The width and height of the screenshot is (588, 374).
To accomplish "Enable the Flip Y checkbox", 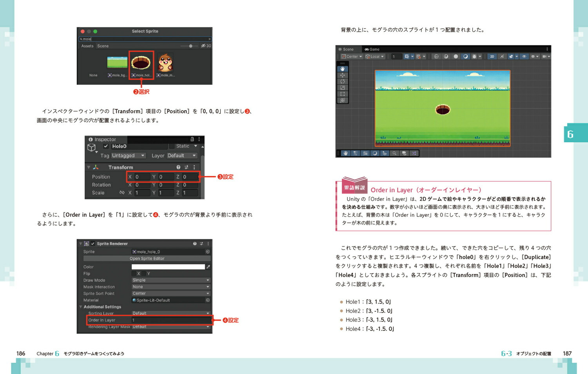I will coord(144,274).
